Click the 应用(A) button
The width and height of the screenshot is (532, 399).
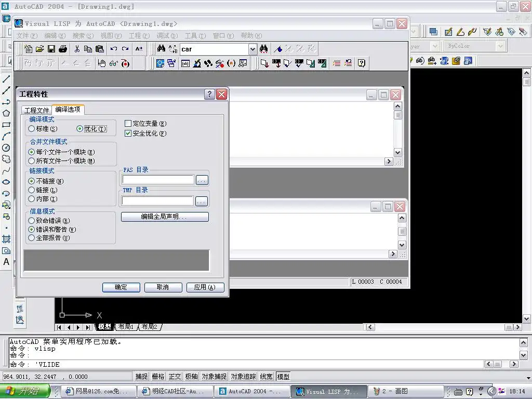click(x=205, y=287)
